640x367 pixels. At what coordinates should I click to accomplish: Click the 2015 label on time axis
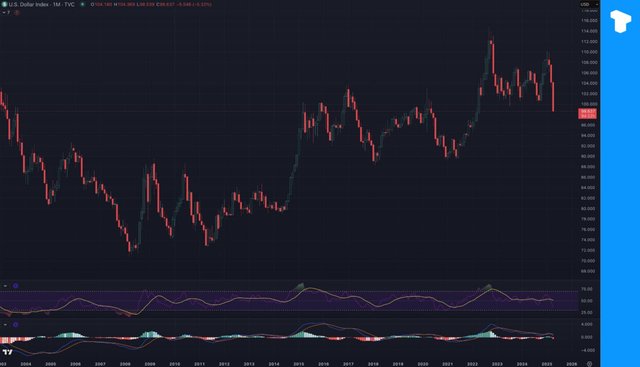point(299,364)
